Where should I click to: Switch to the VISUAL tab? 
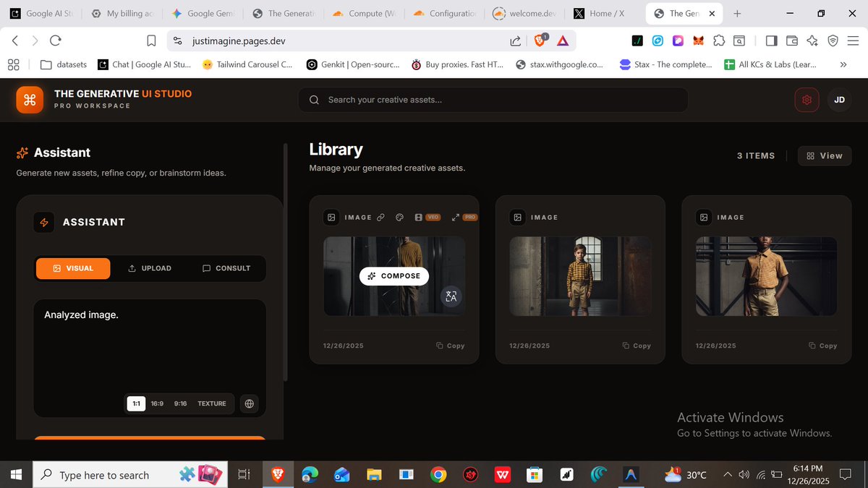73,268
